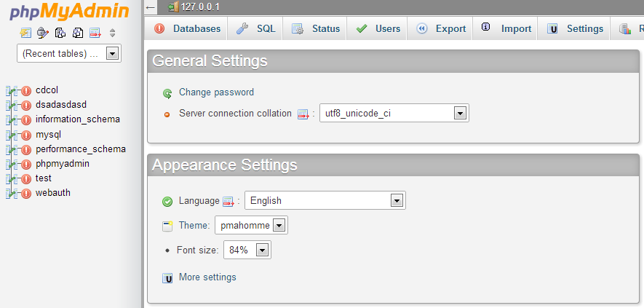Viewport: 644px width, 308px height.
Task: Click the phpMyAdmin logo
Action: [x=69, y=12]
